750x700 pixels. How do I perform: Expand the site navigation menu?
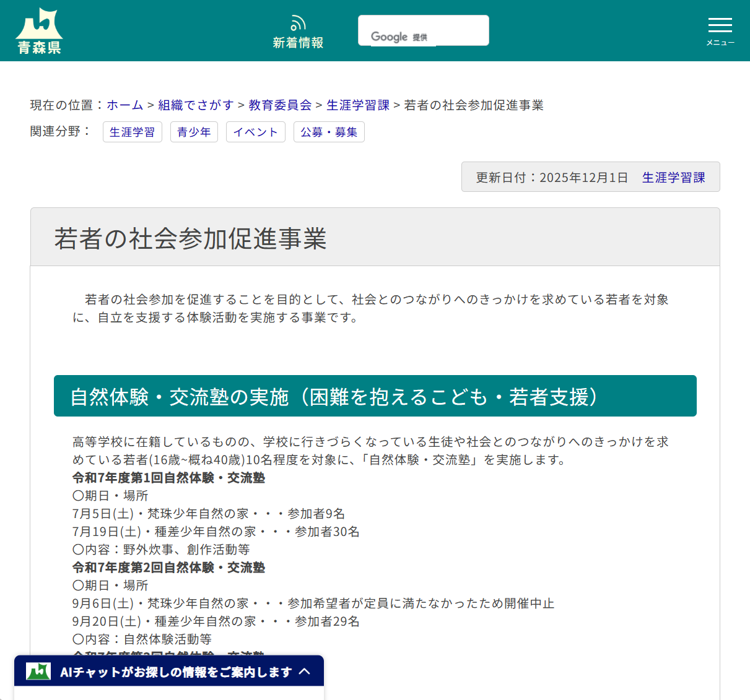coord(720,30)
